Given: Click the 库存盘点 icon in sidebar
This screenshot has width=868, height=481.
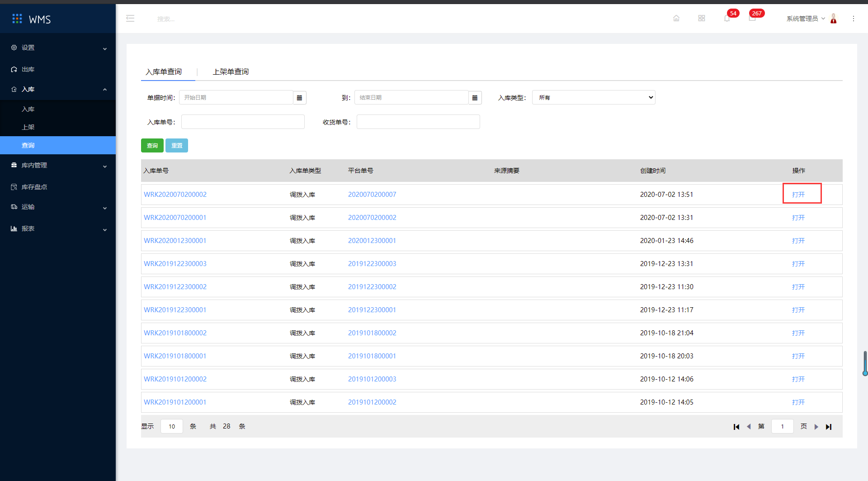Looking at the screenshot, I should pos(14,187).
